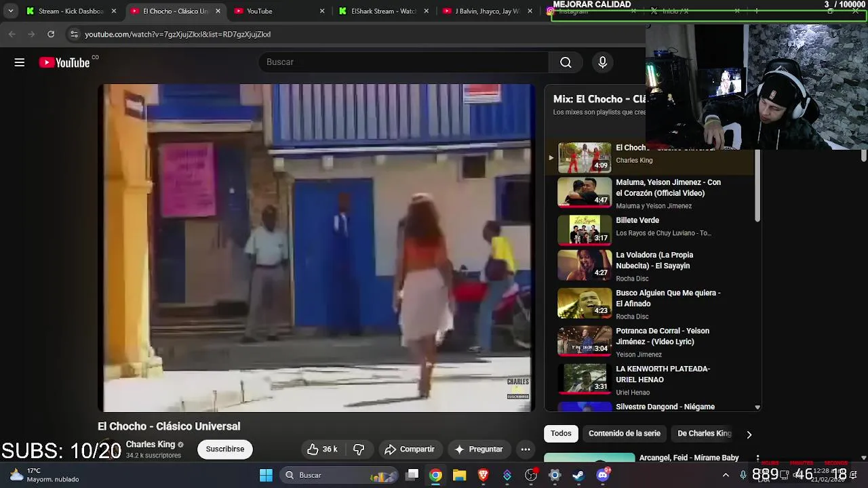
Task: Go to the YouTube home logo
Action: [x=64, y=62]
